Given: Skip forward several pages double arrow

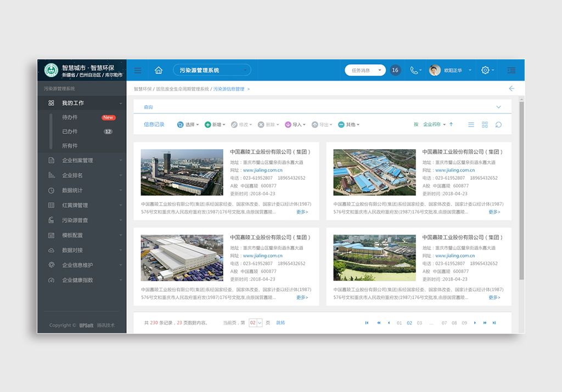Looking at the screenshot, I should coord(485,322).
